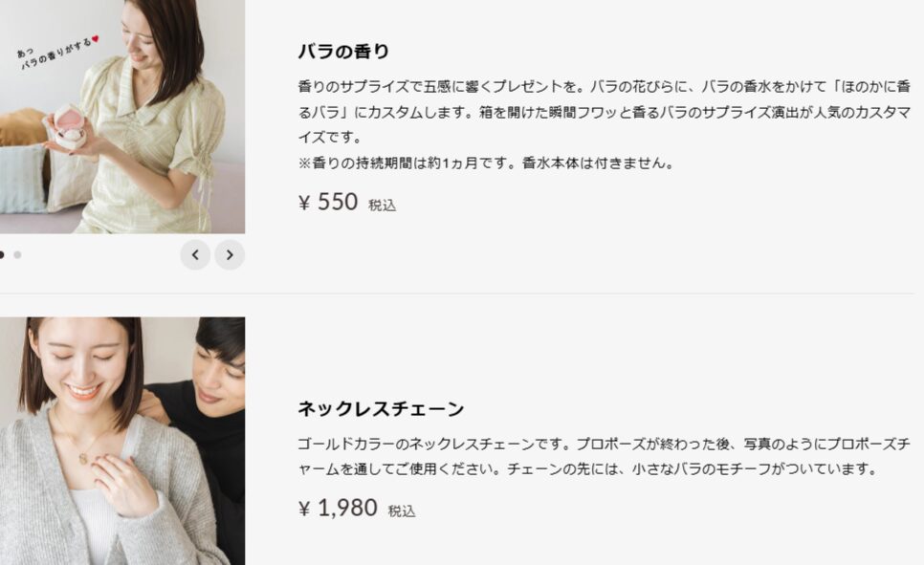This screenshot has width=924, height=565.
Task: Click the gold necklace chain description paragraph
Action: (x=605, y=456)
